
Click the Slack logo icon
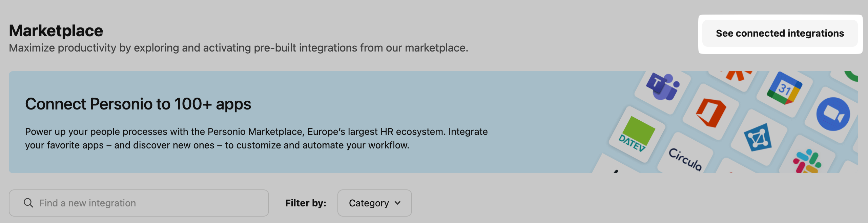pos(807,162)
